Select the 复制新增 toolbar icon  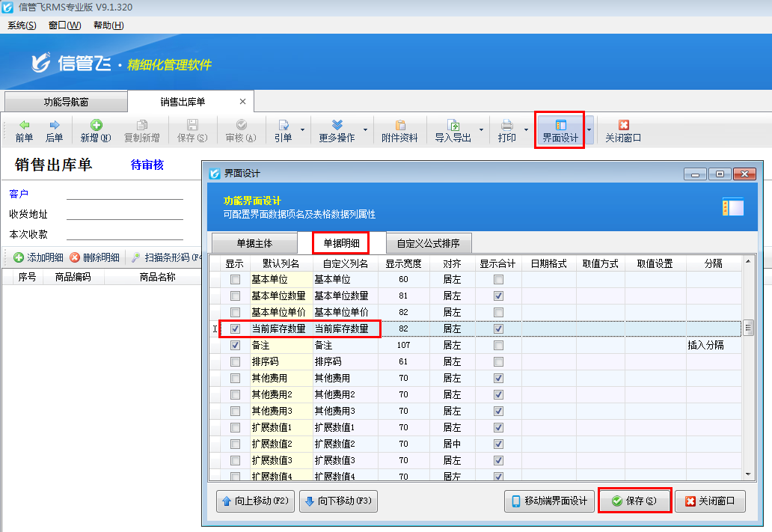(x=141, y=129)
